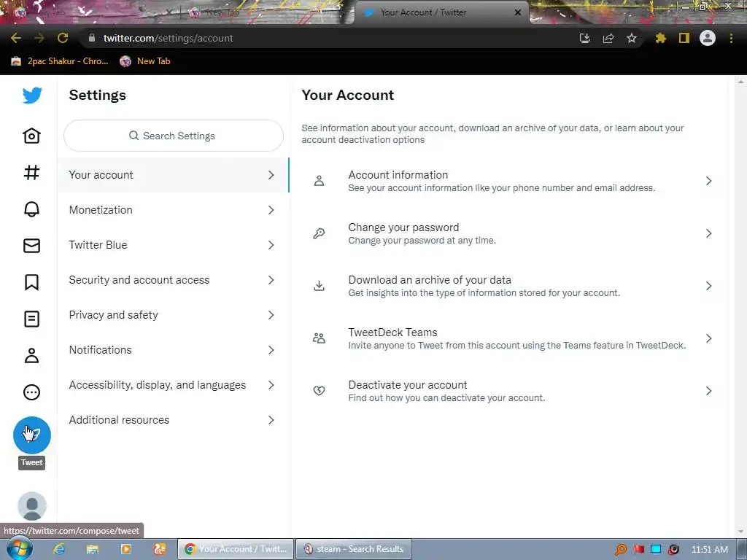Open Change your password link
This screenshot has height=560, width=747.
(x=508, y=233)
